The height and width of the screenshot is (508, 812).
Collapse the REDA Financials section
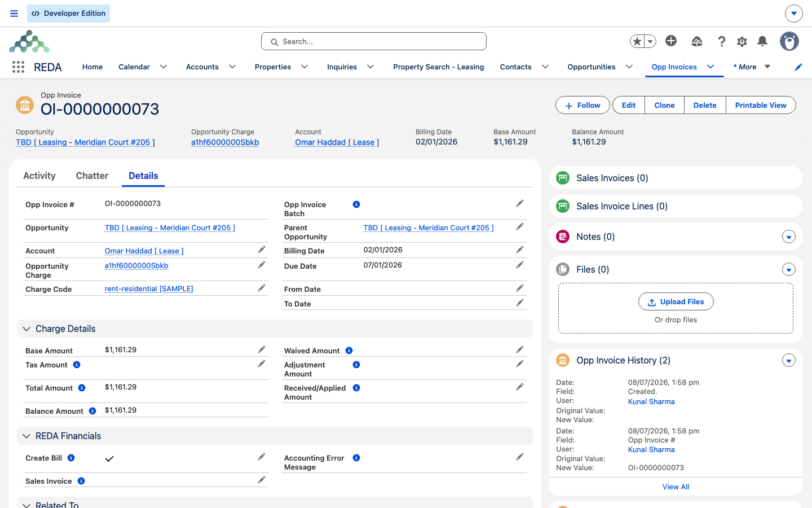27,436
